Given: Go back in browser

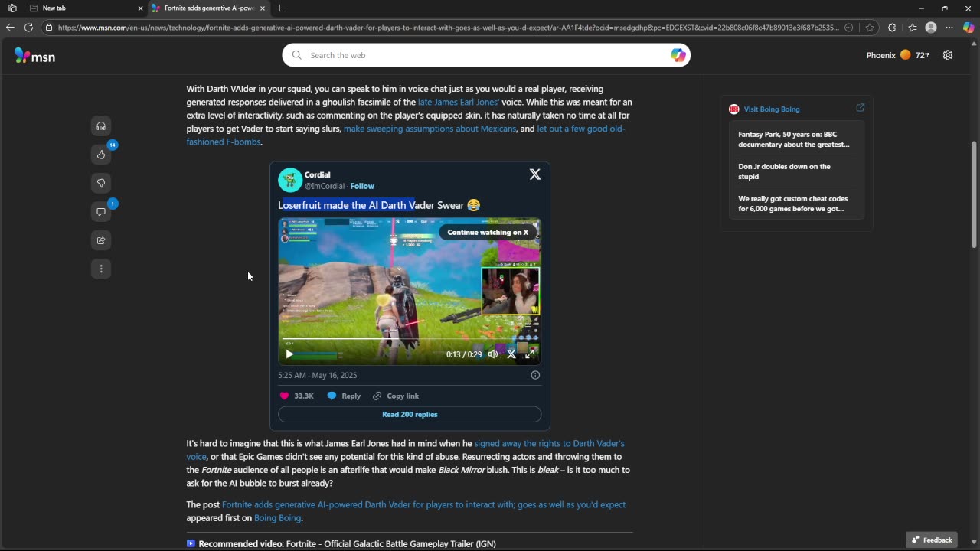Looking at the screenshot, I should click(9, 28).
